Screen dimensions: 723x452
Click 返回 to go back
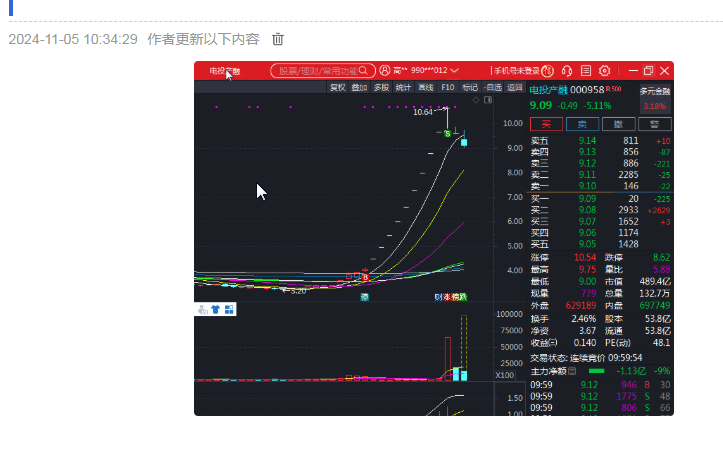pos(515,87)
